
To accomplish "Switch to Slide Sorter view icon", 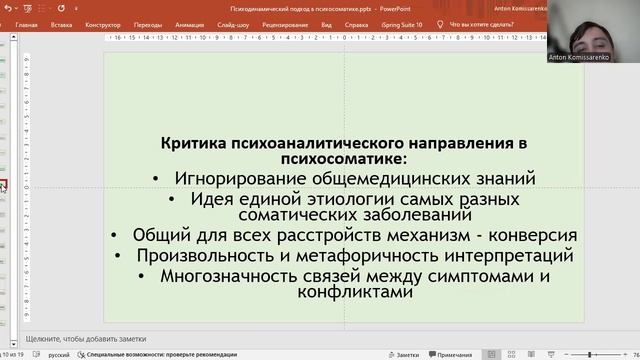I will [x=511, y=354].
